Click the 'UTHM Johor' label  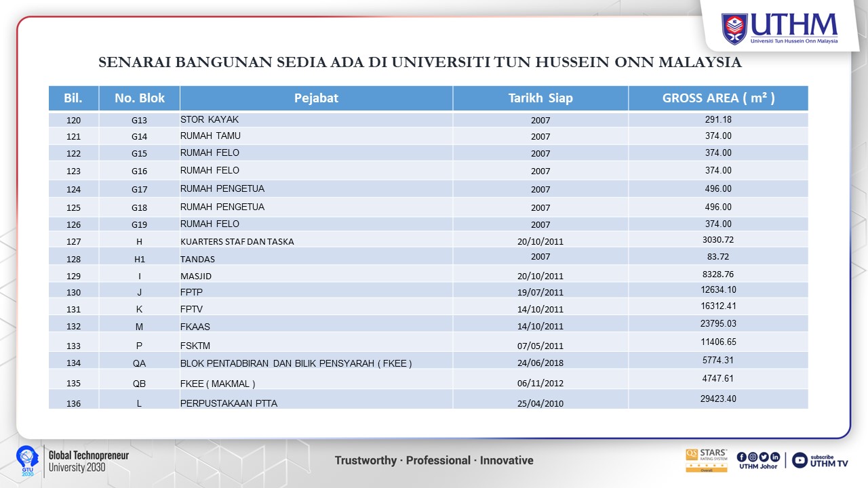758,466
